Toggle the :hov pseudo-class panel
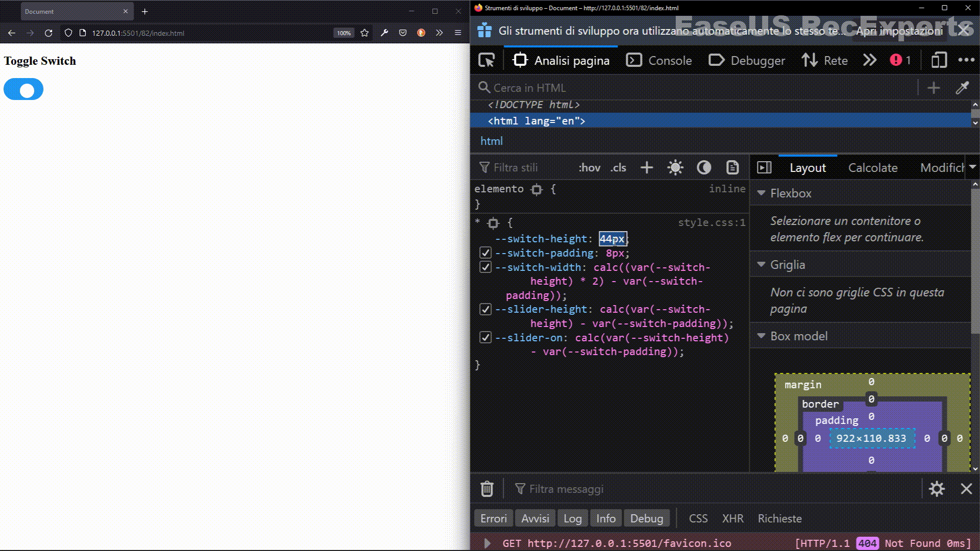Image resolution: width=980 pixels, height=551 pixels. click(590, 168)
